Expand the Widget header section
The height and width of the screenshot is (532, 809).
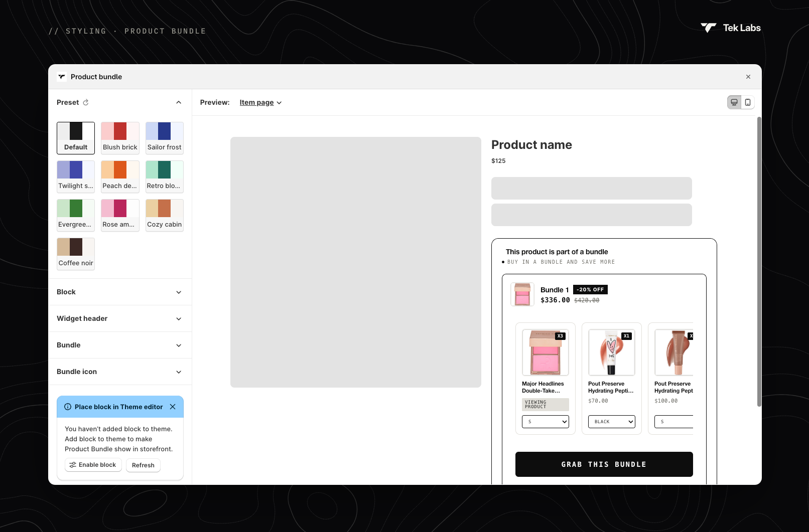[x=120, y=318]
